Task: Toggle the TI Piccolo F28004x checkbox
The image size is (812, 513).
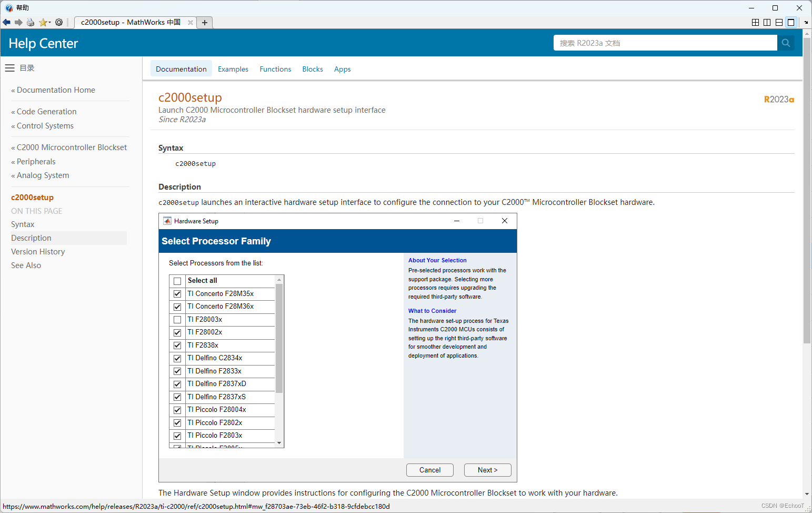Action: coord(177,410)
